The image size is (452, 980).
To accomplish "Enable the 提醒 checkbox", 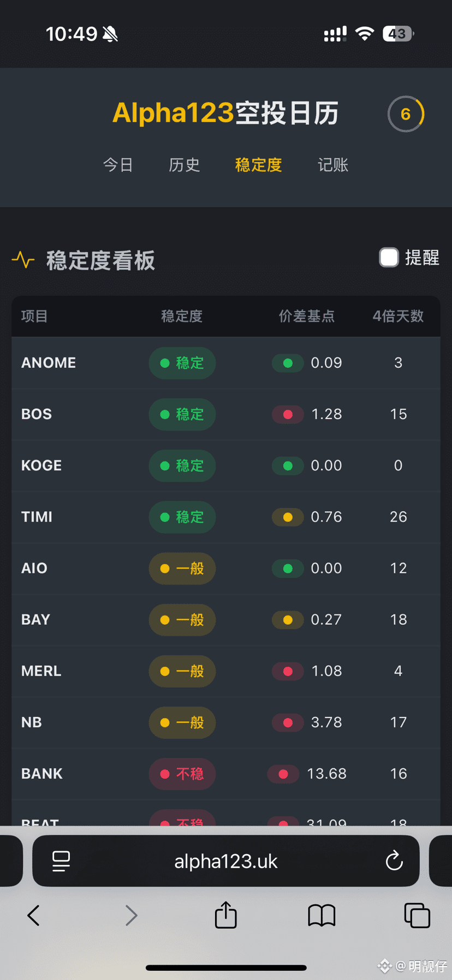I will point(389,258).
